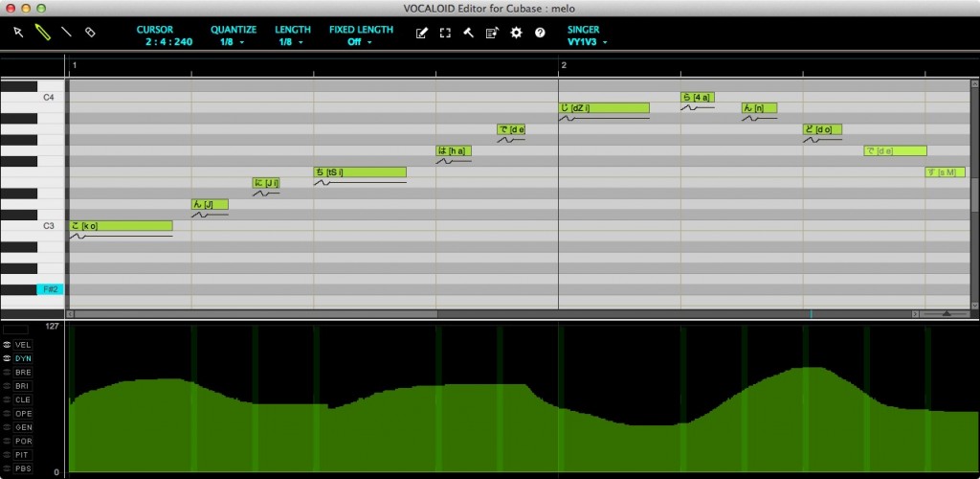The image size is (980, 479).
Task: Click the C3 piano key
Action: (33, 226)
